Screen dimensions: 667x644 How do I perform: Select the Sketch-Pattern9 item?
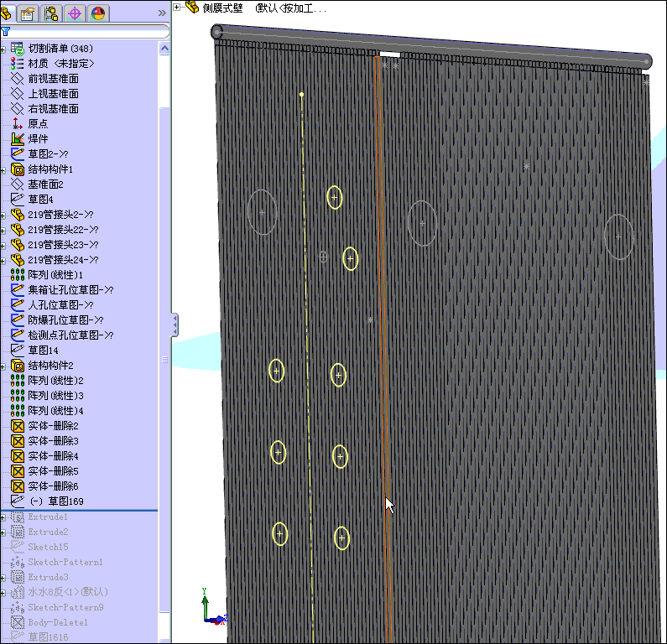pyautogui.click(x=65, y=607)
